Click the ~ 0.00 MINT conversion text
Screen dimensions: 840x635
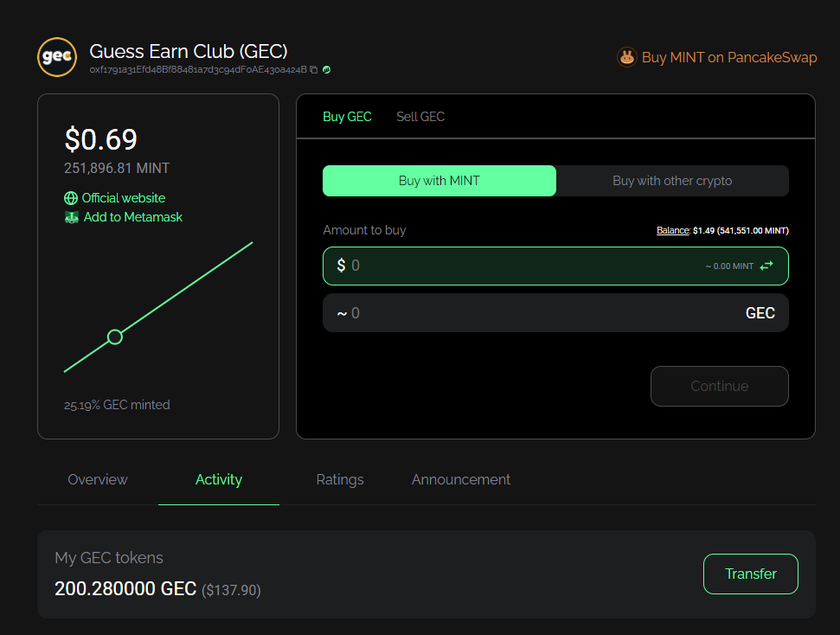click(729, 266)
